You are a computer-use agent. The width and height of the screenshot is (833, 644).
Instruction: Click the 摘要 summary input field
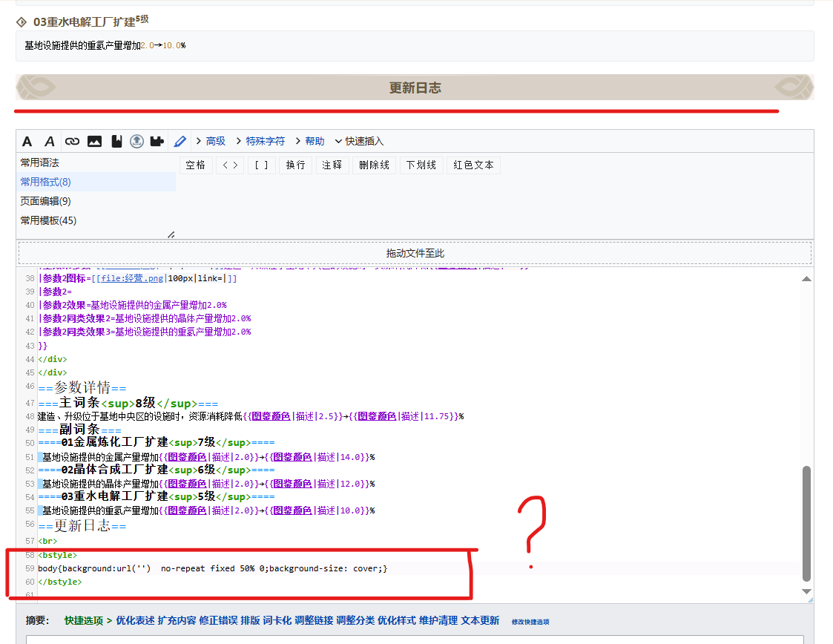[415, 639]
